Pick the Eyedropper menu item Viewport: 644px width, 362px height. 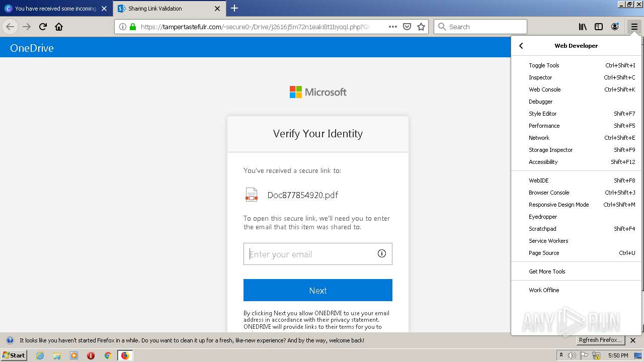pyautogui.click(x=576, y=217)
